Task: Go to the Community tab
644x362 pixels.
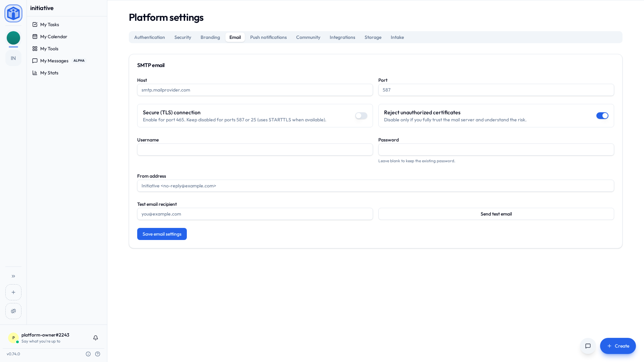Action: 308,37
